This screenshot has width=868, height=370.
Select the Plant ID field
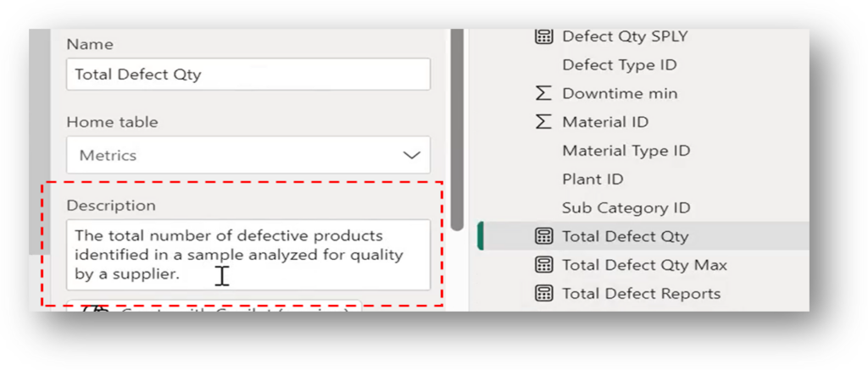[593, 179]
